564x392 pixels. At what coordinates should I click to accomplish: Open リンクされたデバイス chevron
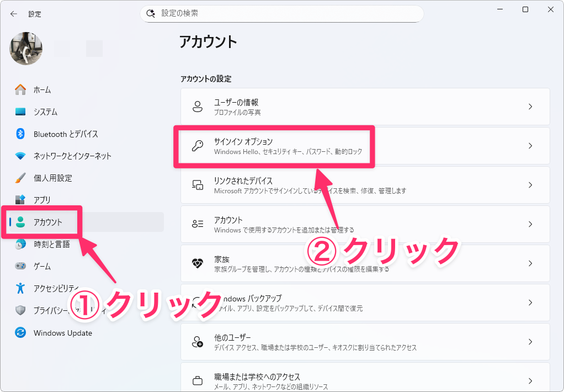click(530, 185)
